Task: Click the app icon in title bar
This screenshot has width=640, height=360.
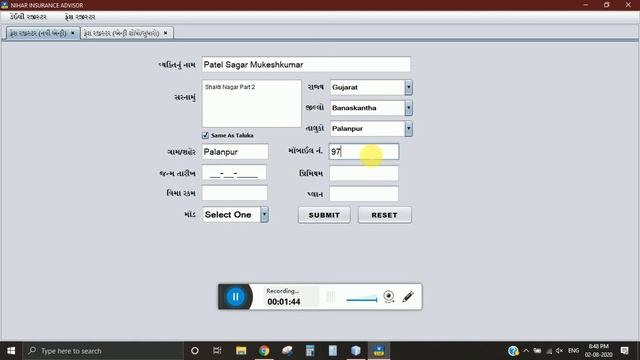Action: point(4,5)
